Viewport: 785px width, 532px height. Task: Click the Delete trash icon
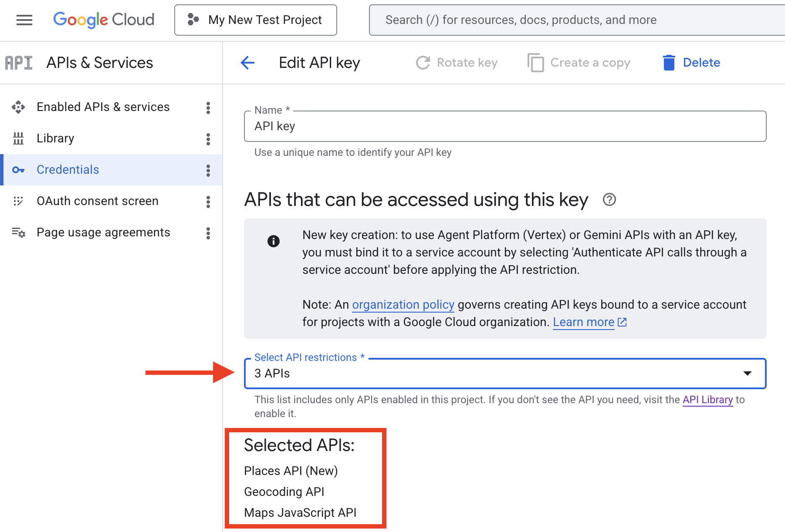(669, 63)
